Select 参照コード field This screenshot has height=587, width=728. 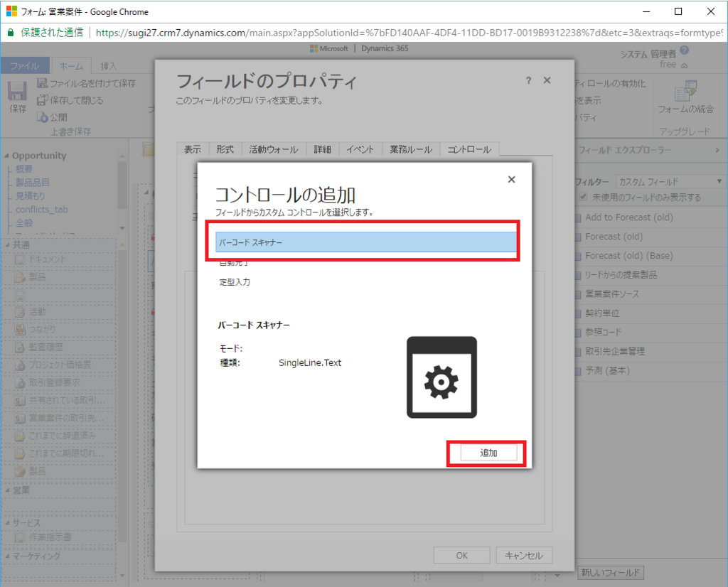click(603, 333)
